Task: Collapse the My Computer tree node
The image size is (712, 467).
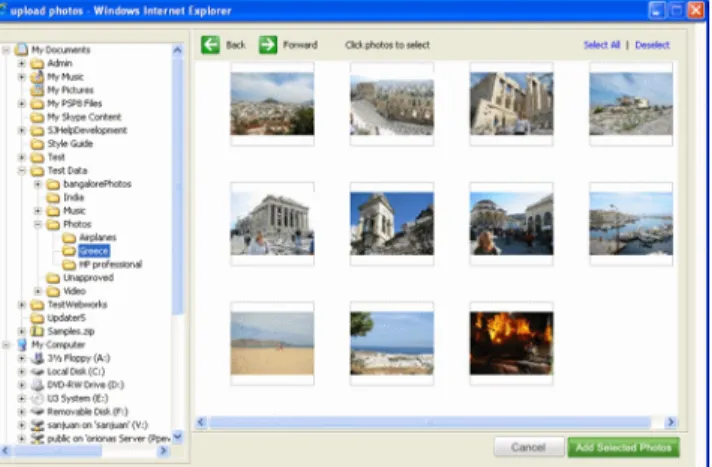Action: coord(5,345)
